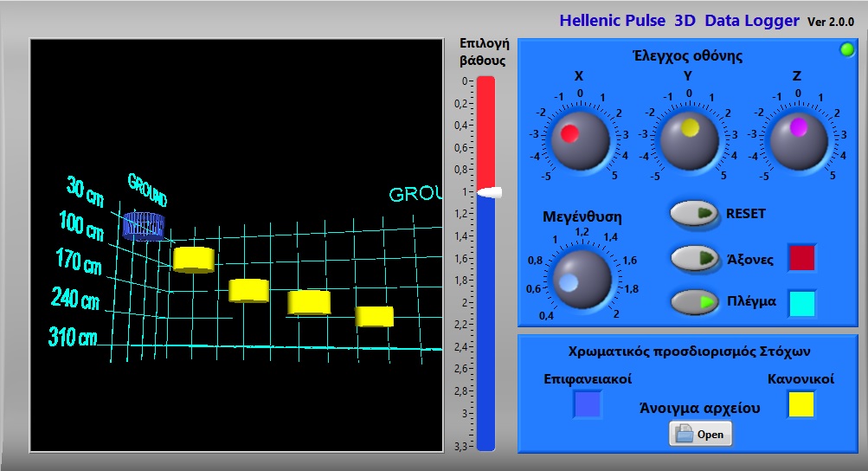This screenshot has width=868, height=471.
Task: Click the green status LED indicator
Action: coord(847,50)
